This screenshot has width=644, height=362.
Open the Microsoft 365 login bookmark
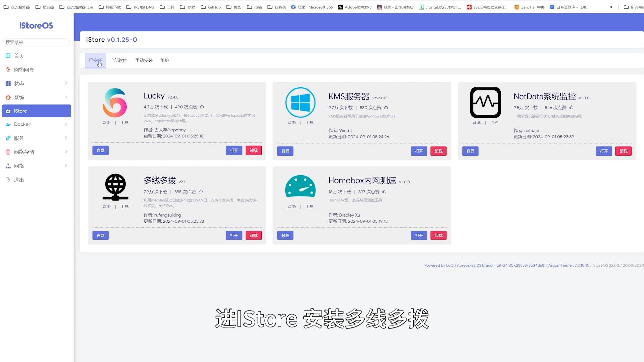pos(312,7)
